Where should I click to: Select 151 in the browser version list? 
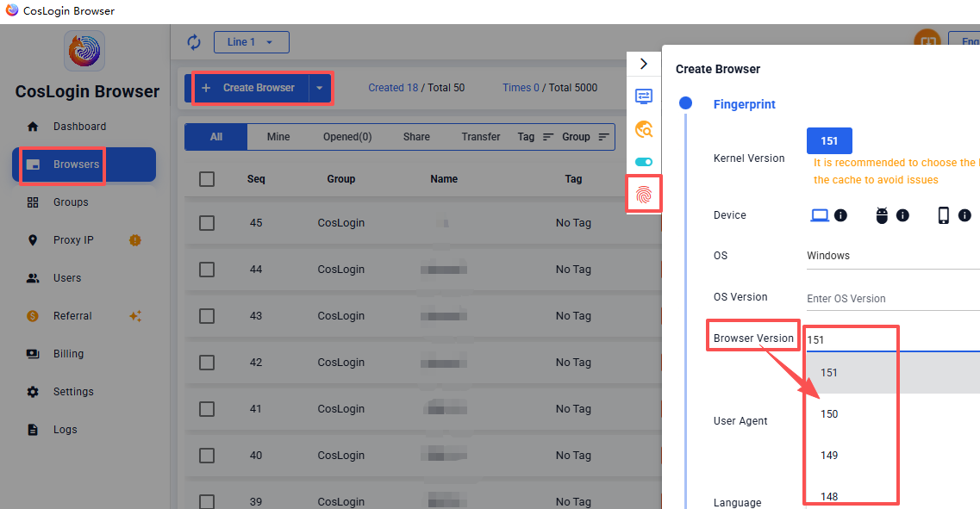click(x=893, y=373)
